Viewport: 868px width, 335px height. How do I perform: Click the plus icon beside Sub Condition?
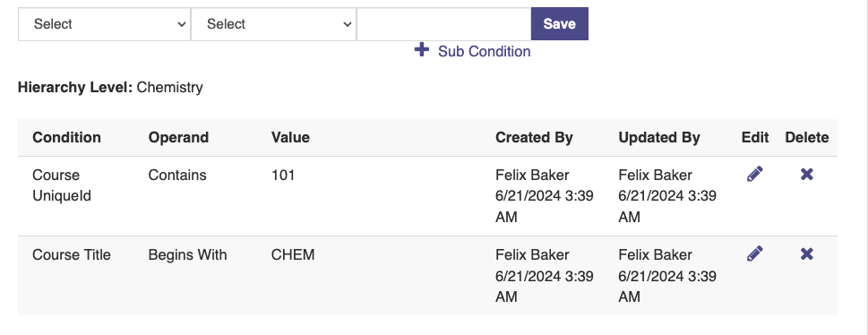422,50
